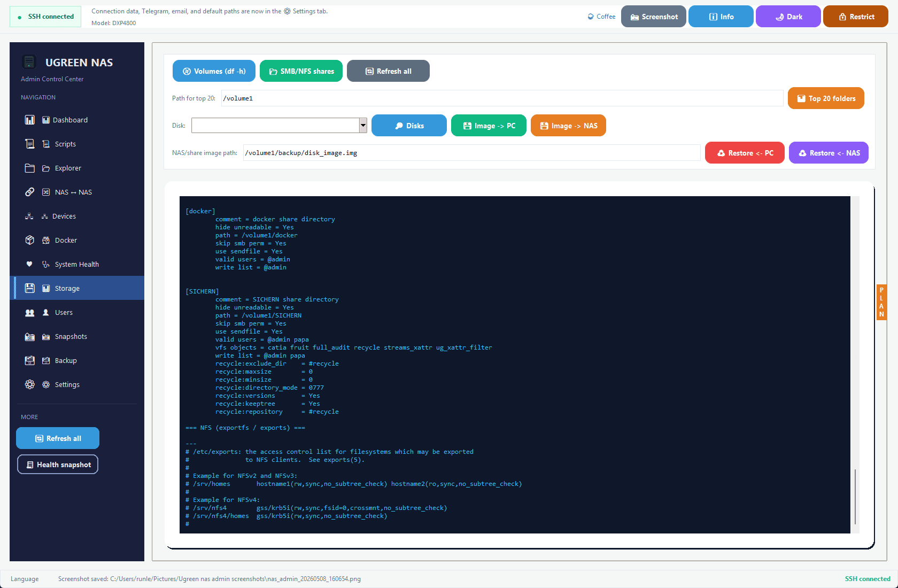Screen dimensions: 898x588
Task: List disks with the Disks button
Action: (x=409, y=126)
